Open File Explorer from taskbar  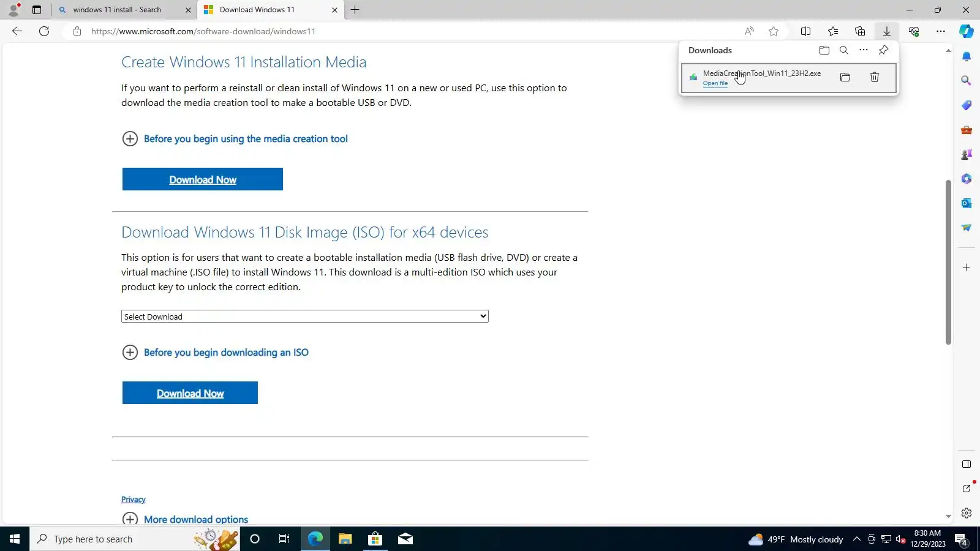coord(345,539)
